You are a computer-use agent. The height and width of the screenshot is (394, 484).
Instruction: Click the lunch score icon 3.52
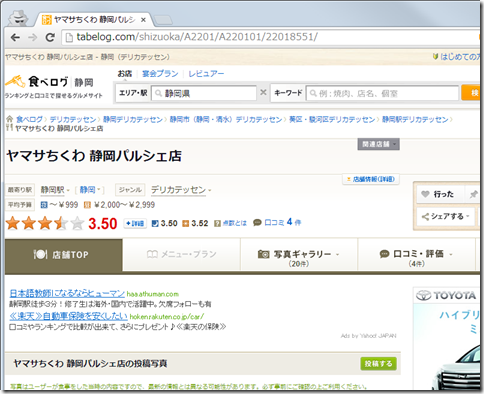click(185, 223)
